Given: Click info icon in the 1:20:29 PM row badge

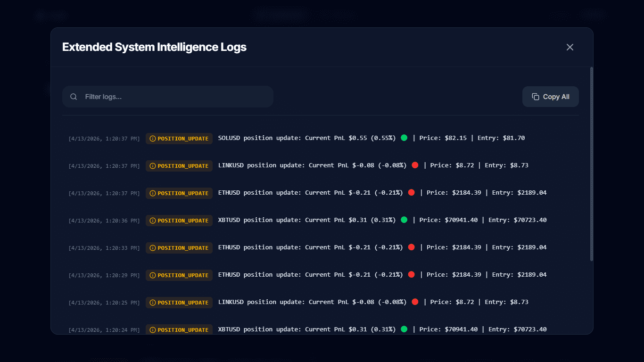Looking at the screenshot, I should (153, 275).
